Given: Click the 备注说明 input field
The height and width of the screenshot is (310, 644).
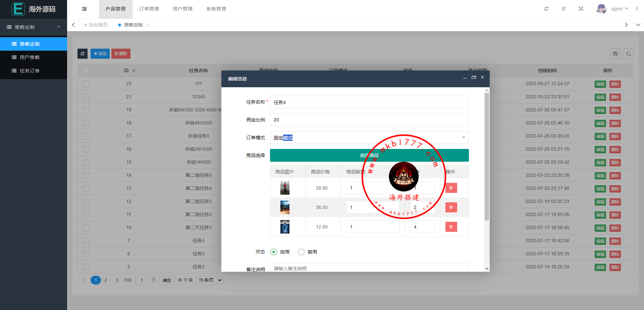Looking at the screenshot, I should (x=369, y=268).
